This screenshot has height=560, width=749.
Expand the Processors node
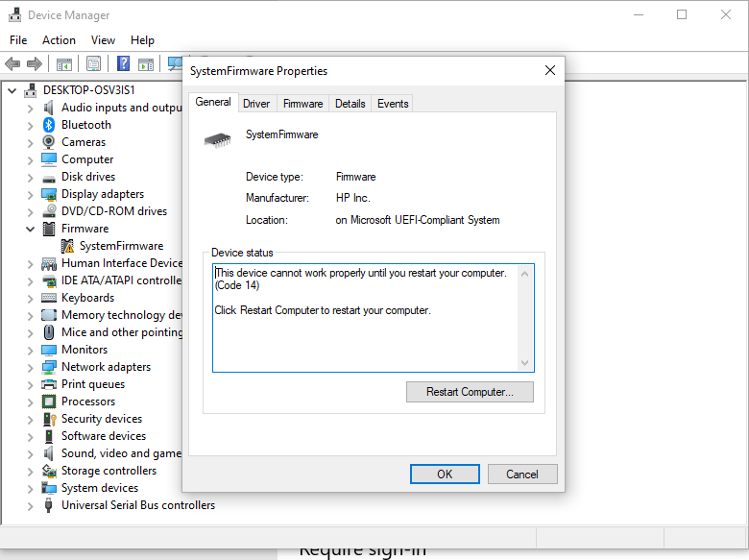point(30,402)
